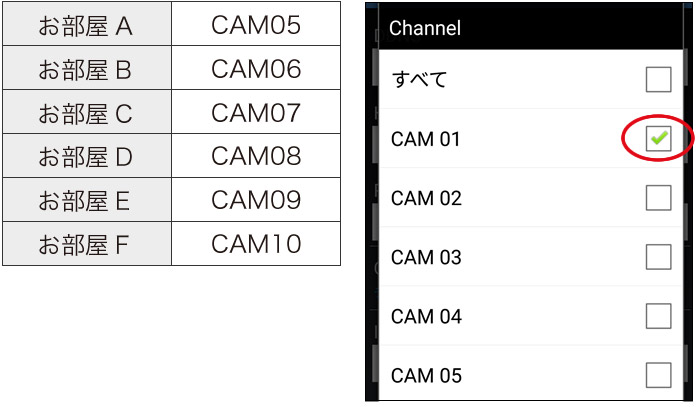Click the CAM10 table cell
The width and height of the screenshot is (700, 407).
click(x=256, y=243)
